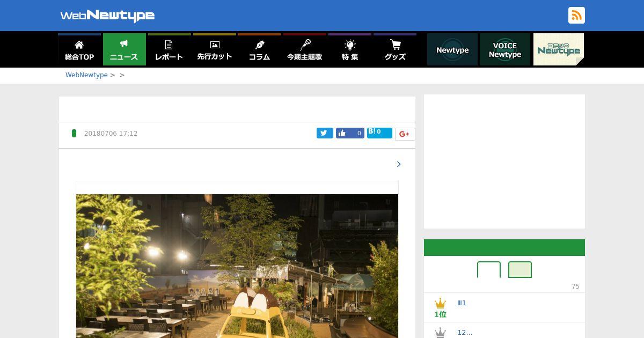Open the ranking article starting with 12
The width and height of the screenshot is (644, 338).
[465, 333]
